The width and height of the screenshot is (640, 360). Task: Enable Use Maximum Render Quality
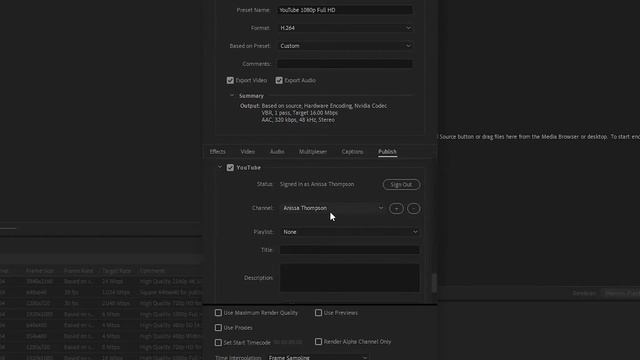tap(218, 313)
